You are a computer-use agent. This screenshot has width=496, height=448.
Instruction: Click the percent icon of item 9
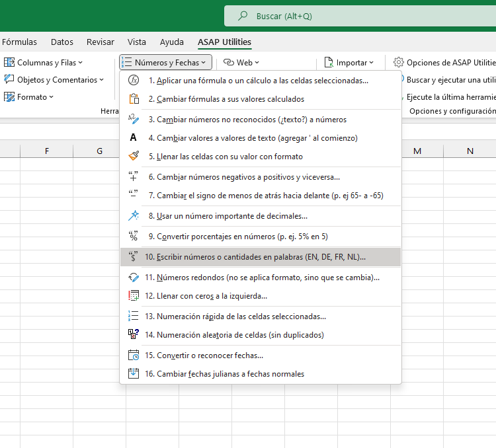[x=134, y=236]
